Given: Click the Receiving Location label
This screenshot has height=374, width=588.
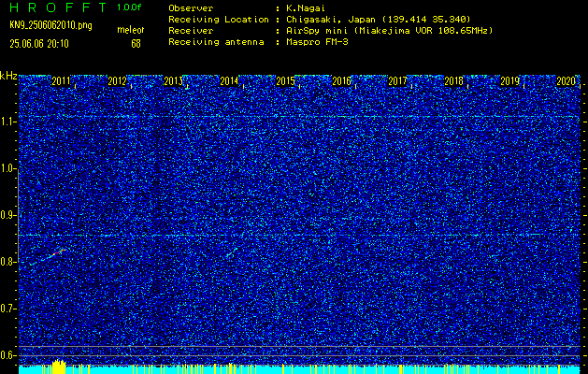Looking at the screenshot, I should click(219, 20).
